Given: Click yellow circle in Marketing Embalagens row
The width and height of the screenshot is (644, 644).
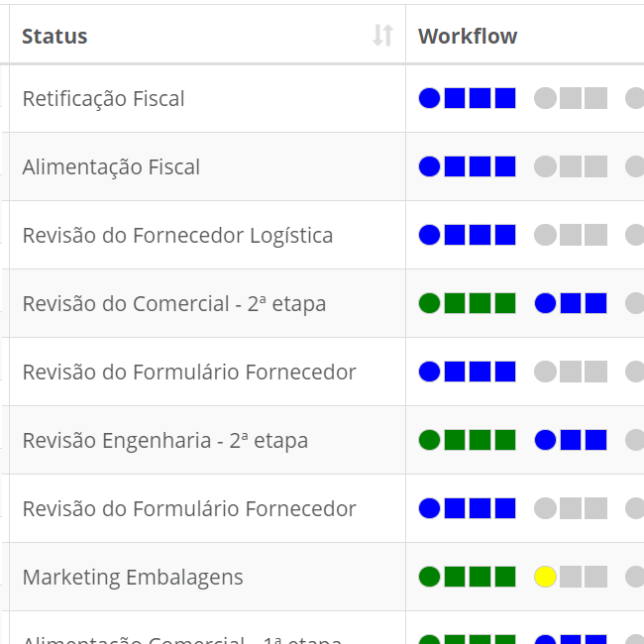Looking at the screenshot, I should tap(545, 577).
